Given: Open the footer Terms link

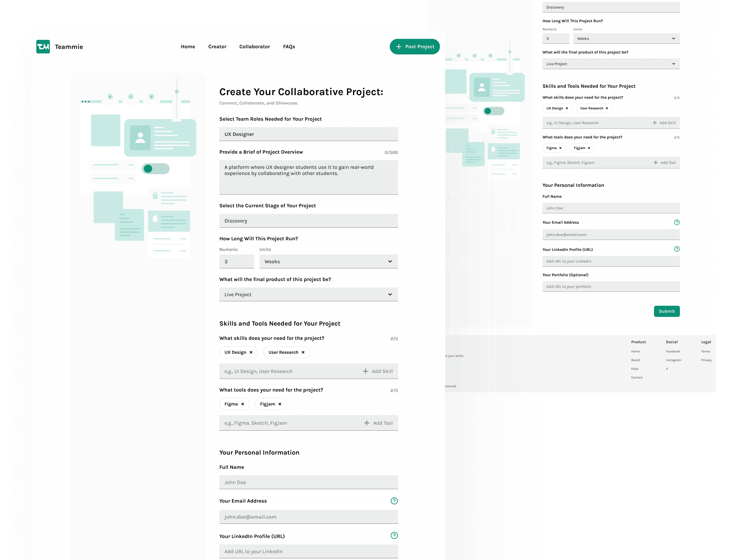Looking at the screenshot, I should pos(705,351).
